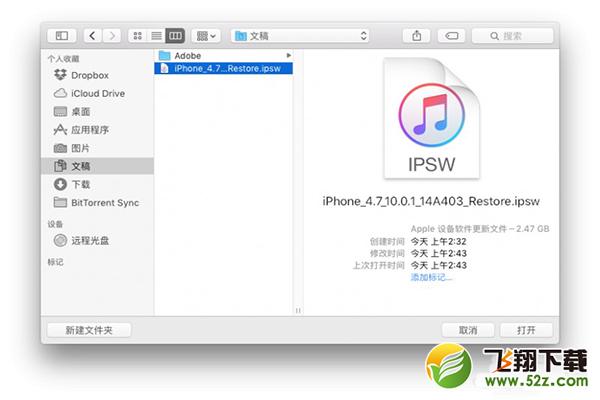Screen dimensions: 600x400
Task: Click the edit tags toolbar icon
Action: pyautogui.click(x=452, y=36)
